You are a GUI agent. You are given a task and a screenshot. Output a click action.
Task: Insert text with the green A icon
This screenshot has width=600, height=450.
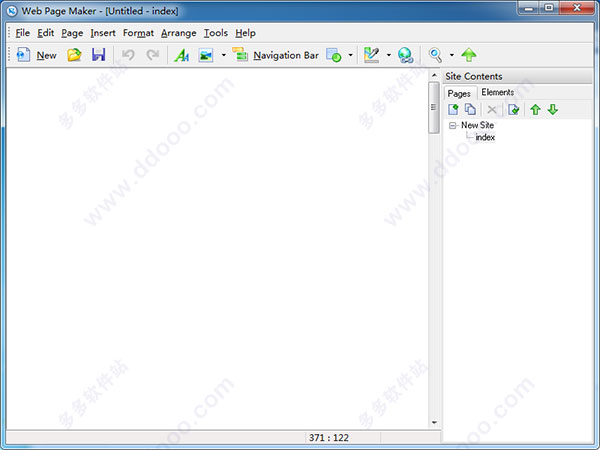coord(181,55)
